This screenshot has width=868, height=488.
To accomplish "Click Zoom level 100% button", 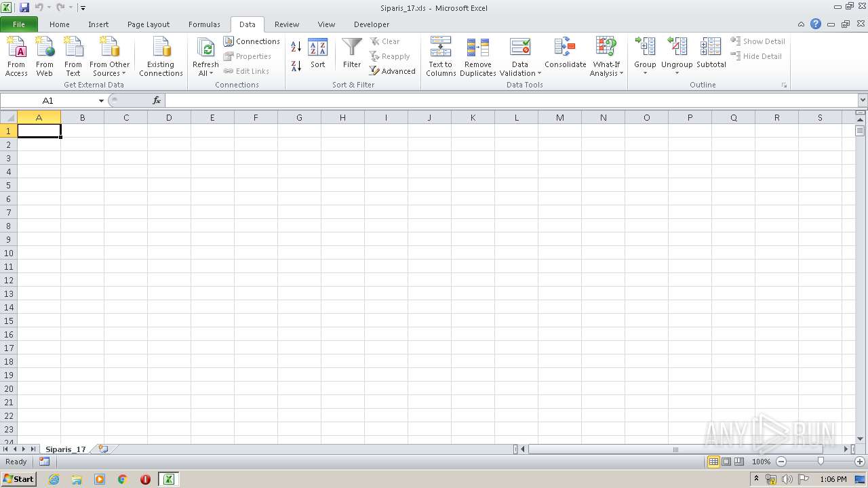I will pyautogui.click(x=761, y=462).
